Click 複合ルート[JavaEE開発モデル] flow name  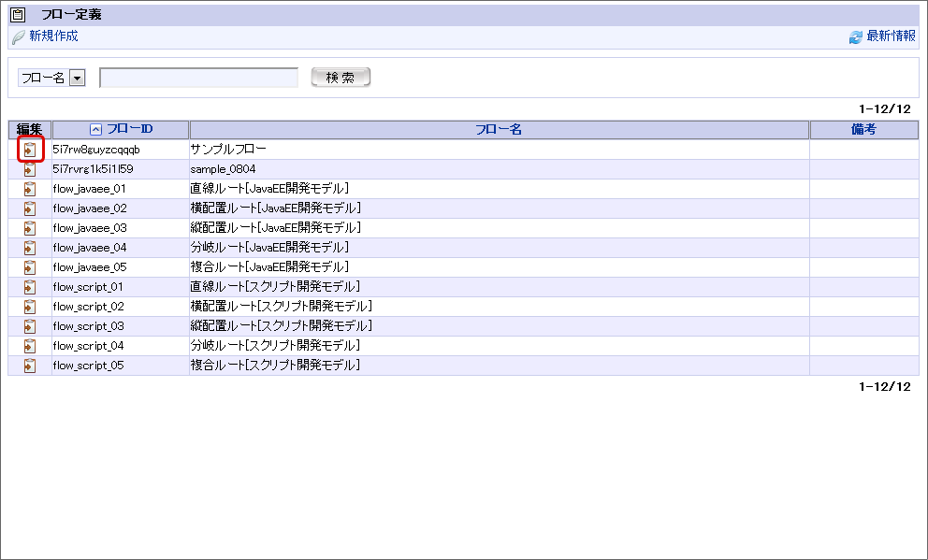269,267
